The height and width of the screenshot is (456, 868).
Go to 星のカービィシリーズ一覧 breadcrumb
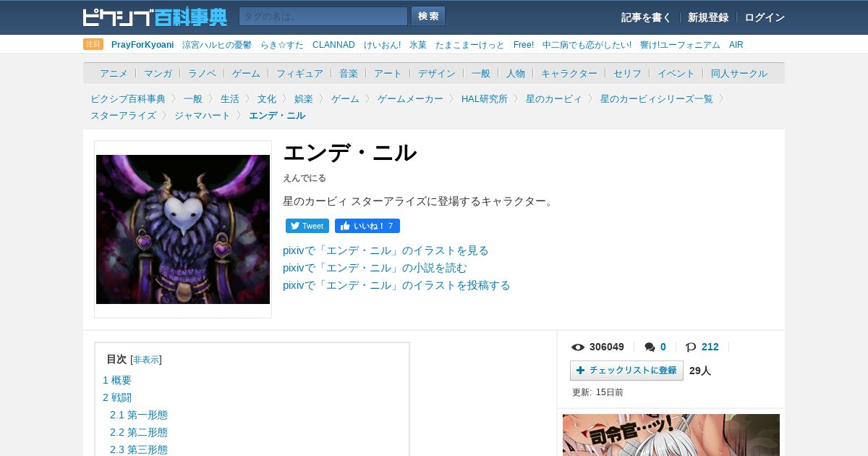point(657,98)
